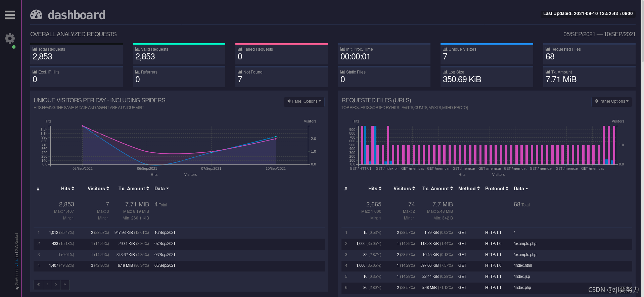Go to last page of visitors table
Screen dimensions: 644x297
coord(65,285)
